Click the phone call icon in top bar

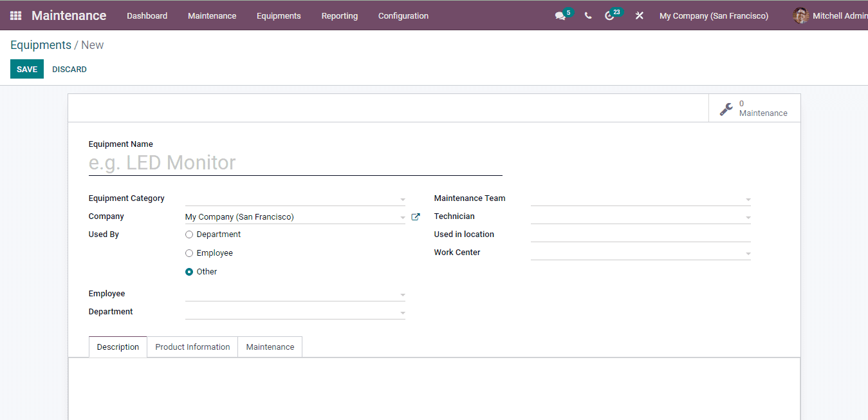587,15
